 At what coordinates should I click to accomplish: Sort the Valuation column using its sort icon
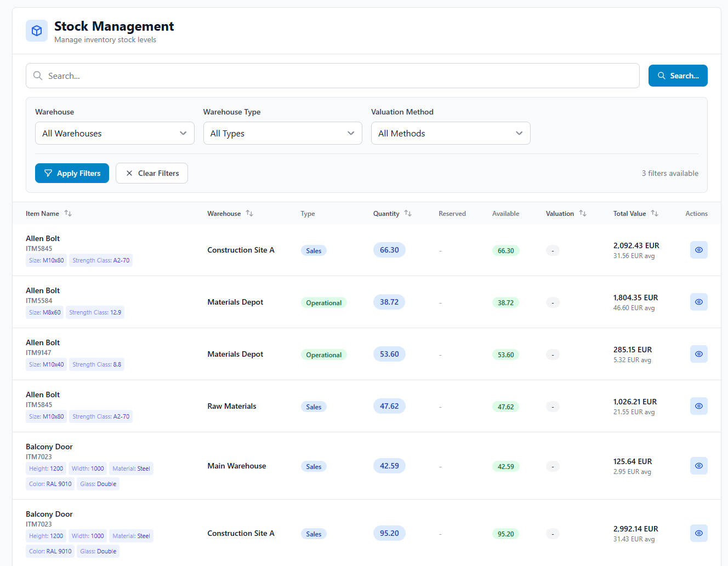tap(583, 214)
